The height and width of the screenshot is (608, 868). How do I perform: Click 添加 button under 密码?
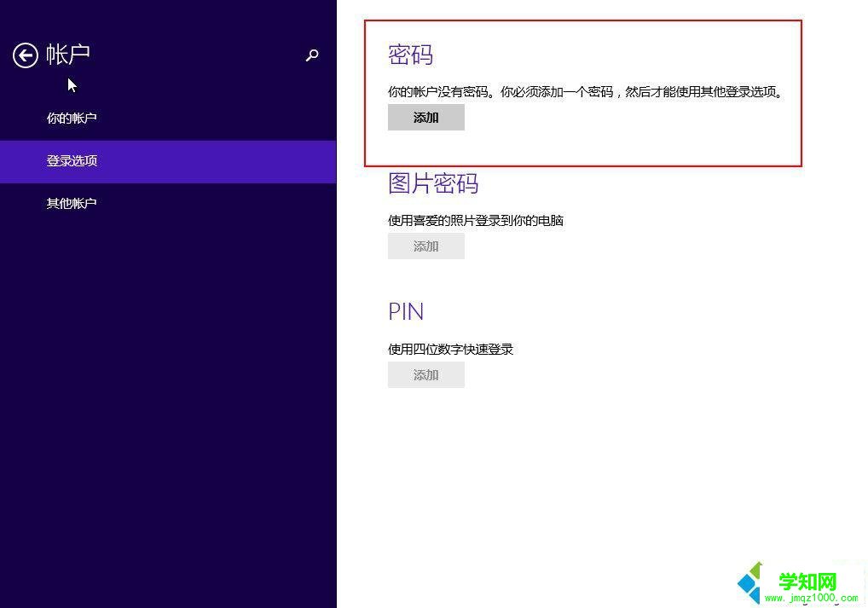click(x=425, y=118)
